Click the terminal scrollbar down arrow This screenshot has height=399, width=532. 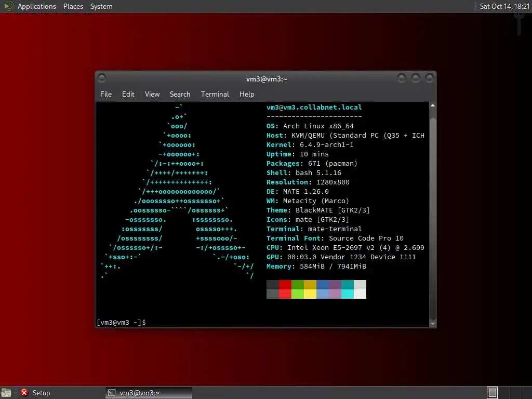point(433,324)
